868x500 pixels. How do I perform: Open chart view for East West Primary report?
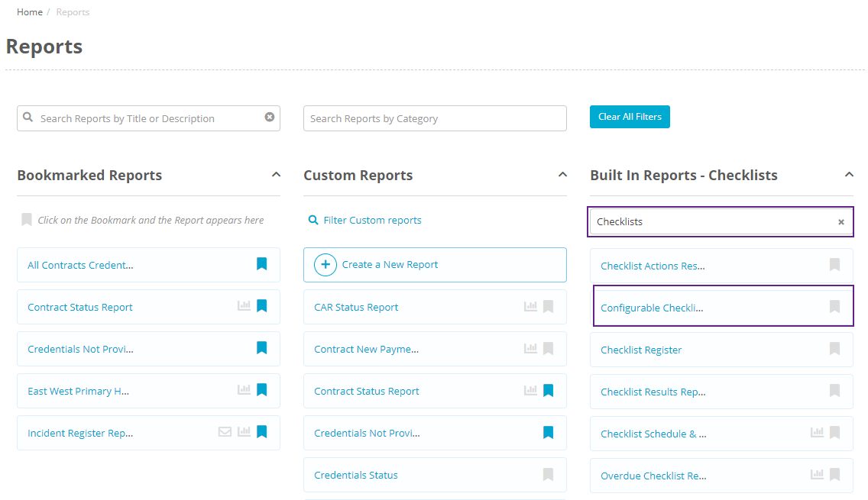point(244,390)
